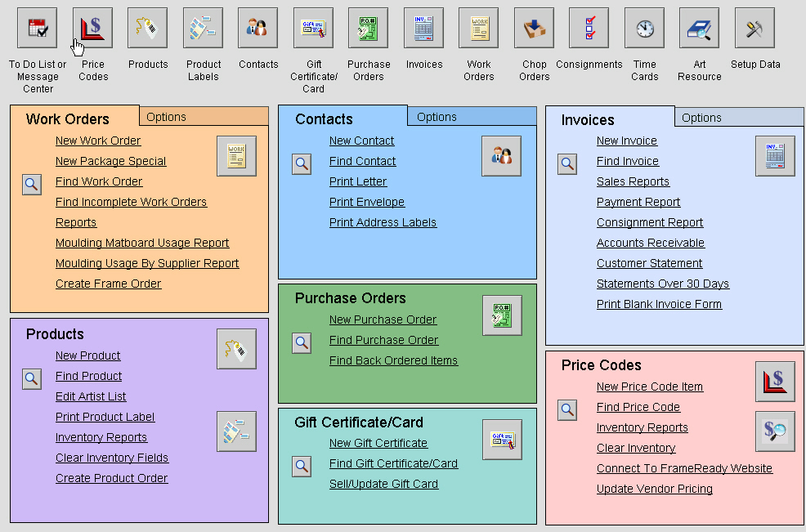
Task: Click the Consignments toolbar icon
Action: pyautogui.click(x=589, y=27)
